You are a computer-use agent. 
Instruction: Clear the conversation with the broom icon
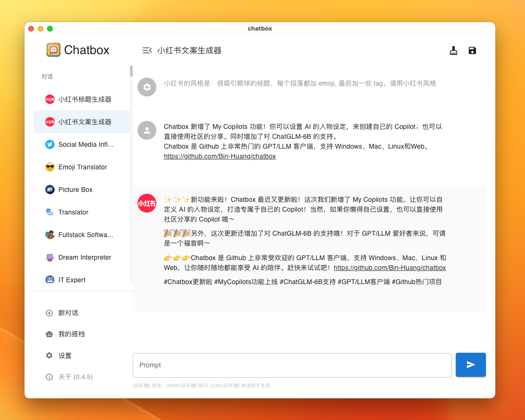click(x=453, y=50)
